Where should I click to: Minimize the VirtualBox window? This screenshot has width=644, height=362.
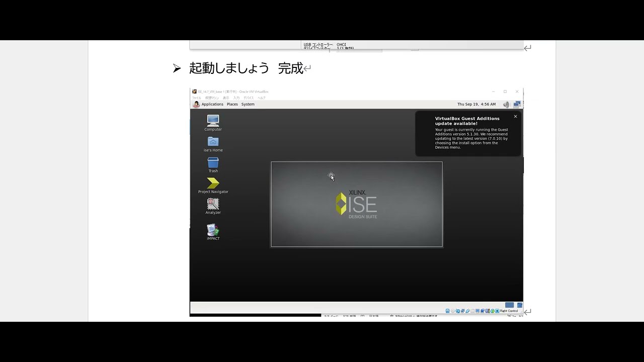pyautogui.click(x=493, y=92)
